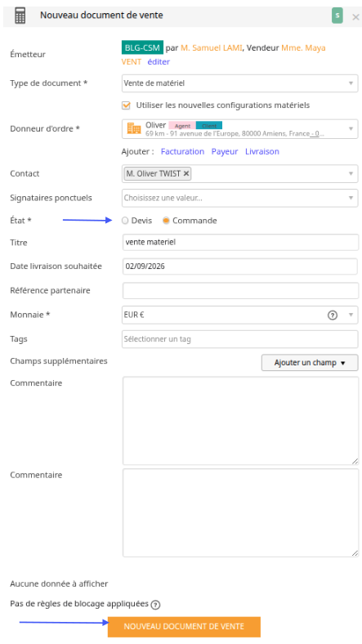The height and width of the screenshot is (644, 362).
Task: Remove the M. Oliver TWIST contact tag
Action: pyautogui.click(x=186, y=173)
